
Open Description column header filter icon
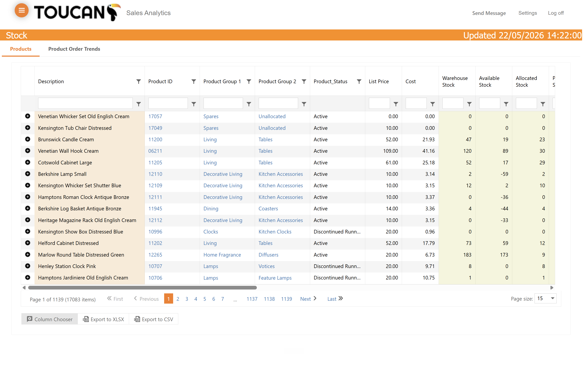point(138,82)
